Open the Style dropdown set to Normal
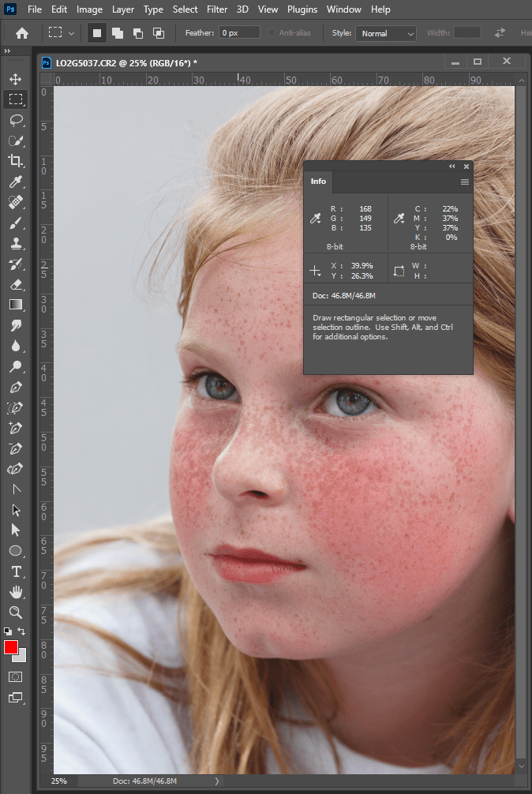Image resolution: width=532 pixels, height=794 pixels. click(386, 33)
